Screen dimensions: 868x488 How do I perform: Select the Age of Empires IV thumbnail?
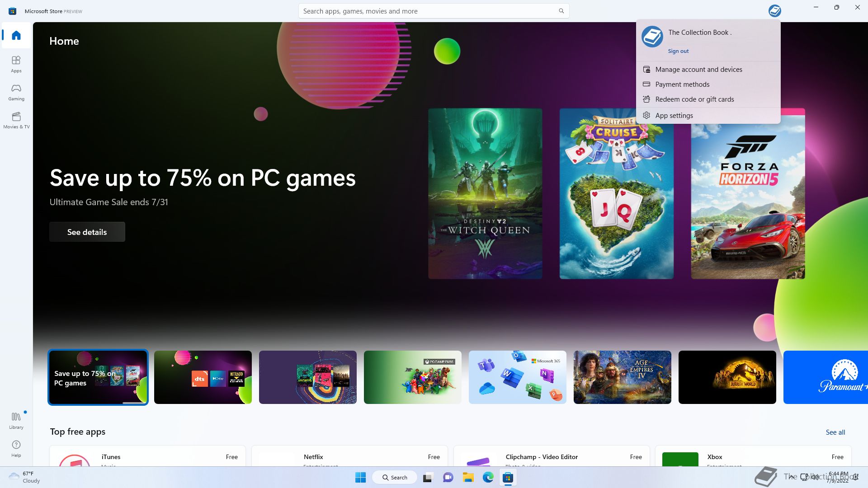(x=623, y=377)
